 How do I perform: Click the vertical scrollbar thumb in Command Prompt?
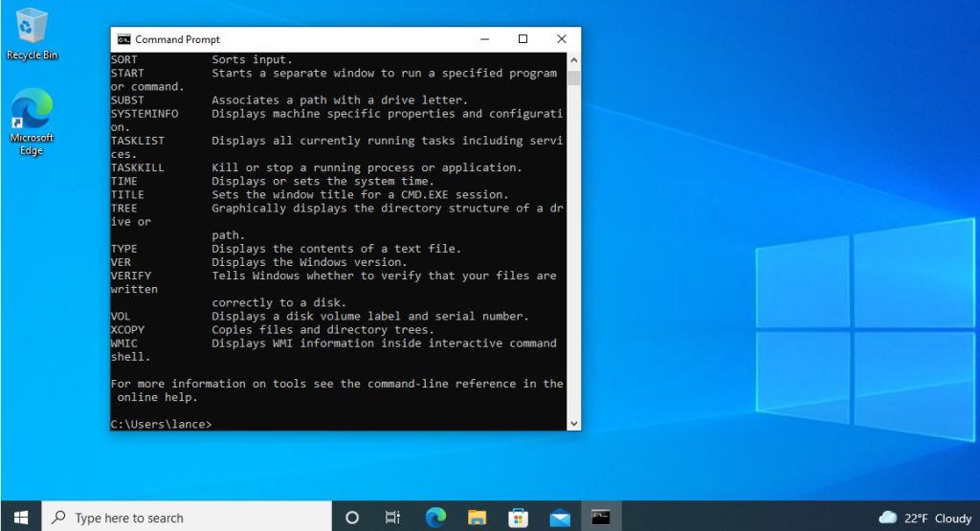click(x=574, y=78)
